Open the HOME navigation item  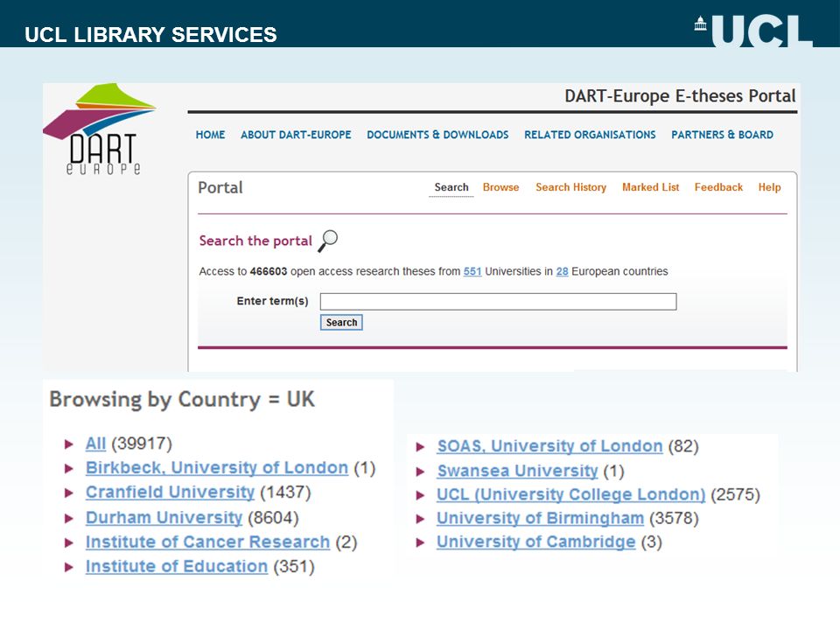click(x=210, y=135)
